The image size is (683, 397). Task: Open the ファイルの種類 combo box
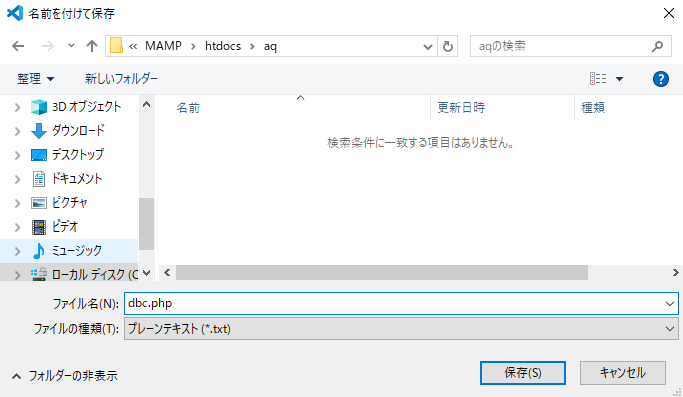tap(401, 329)
